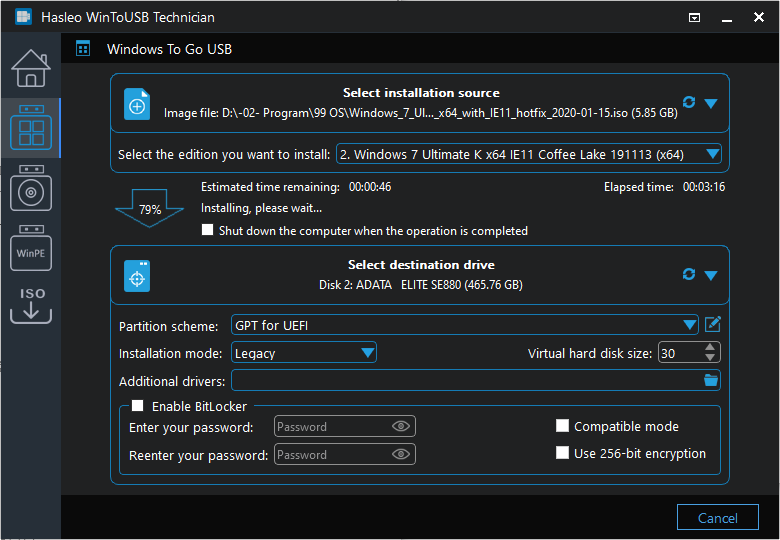
Task: Check the Enable BitLocker box
Action: (138, 406)
